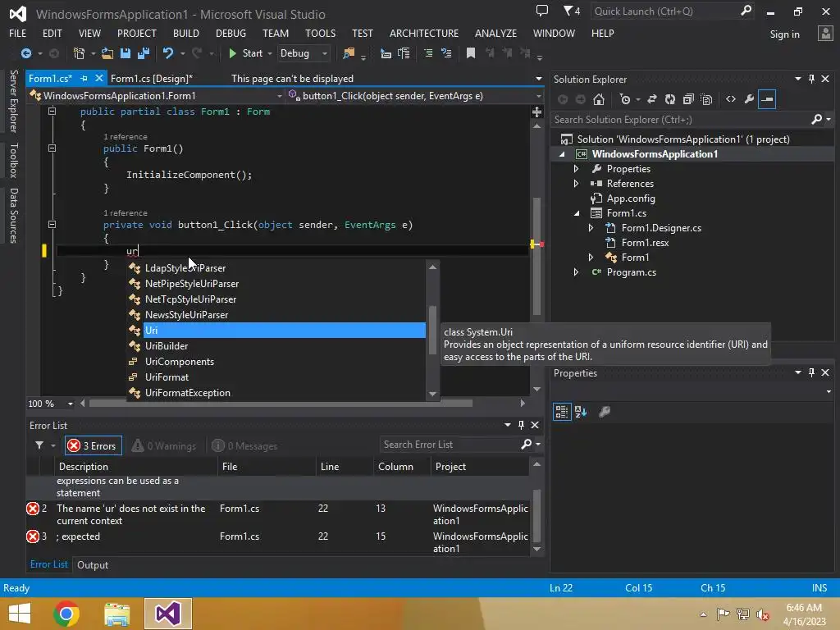Click the Sign in link
The image size is (840, 630).
tap(785, 34)
